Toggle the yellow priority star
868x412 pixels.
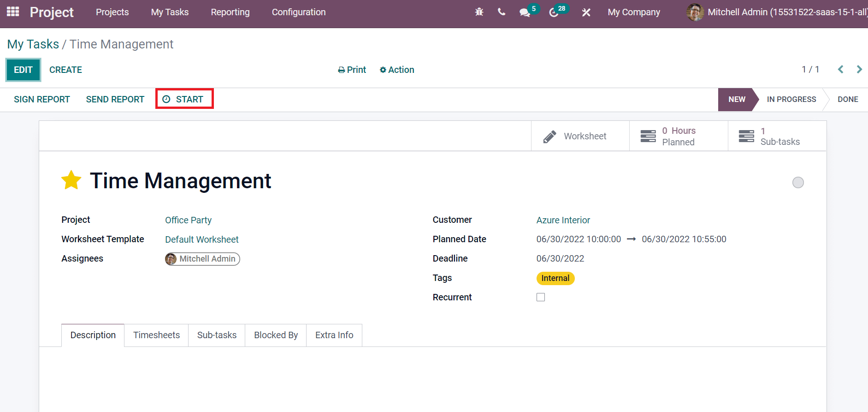click(71, 180)
